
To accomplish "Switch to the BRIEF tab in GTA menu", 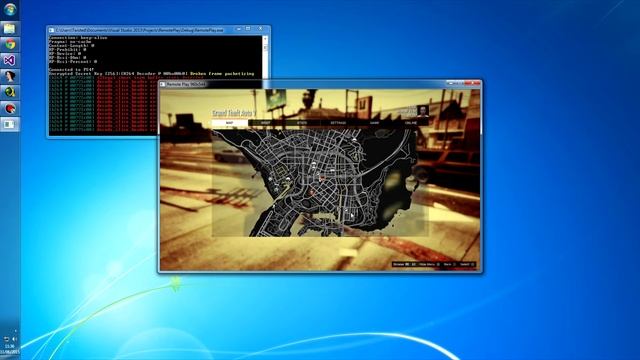I will coord(266,122).
